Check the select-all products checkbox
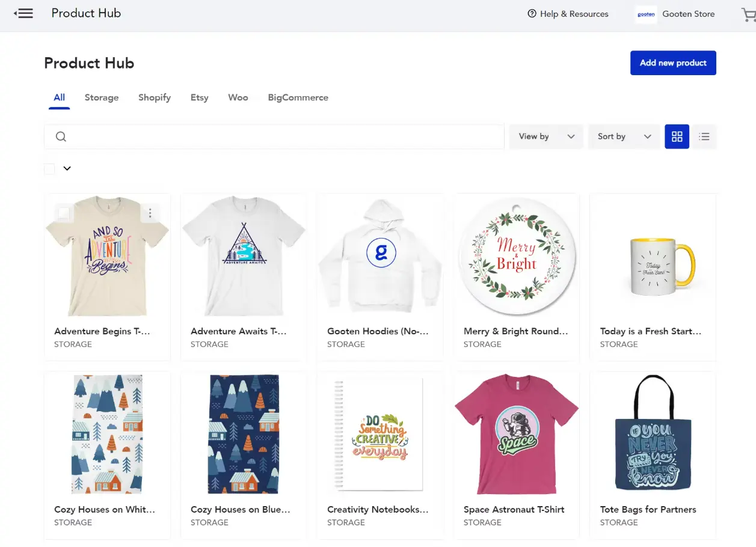The width and height of the screenshot is (756, 547). click(x=49, y=168)
